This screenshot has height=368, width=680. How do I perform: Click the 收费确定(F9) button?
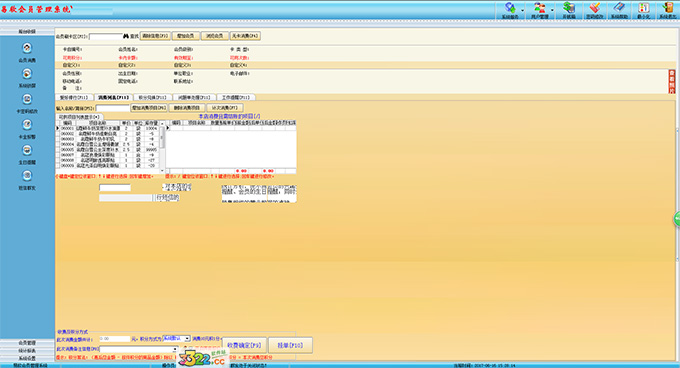(244, 345)
